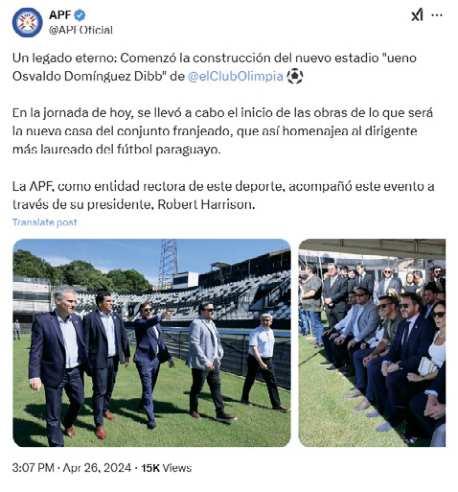Open the @APFOficial handle
458x492 pixels.
pos(81,30)
